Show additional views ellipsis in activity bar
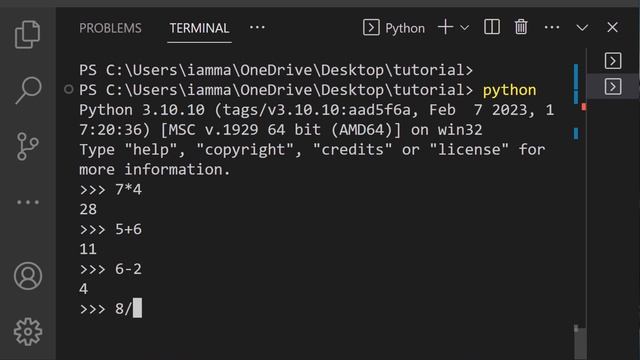 tap(28, 202)
